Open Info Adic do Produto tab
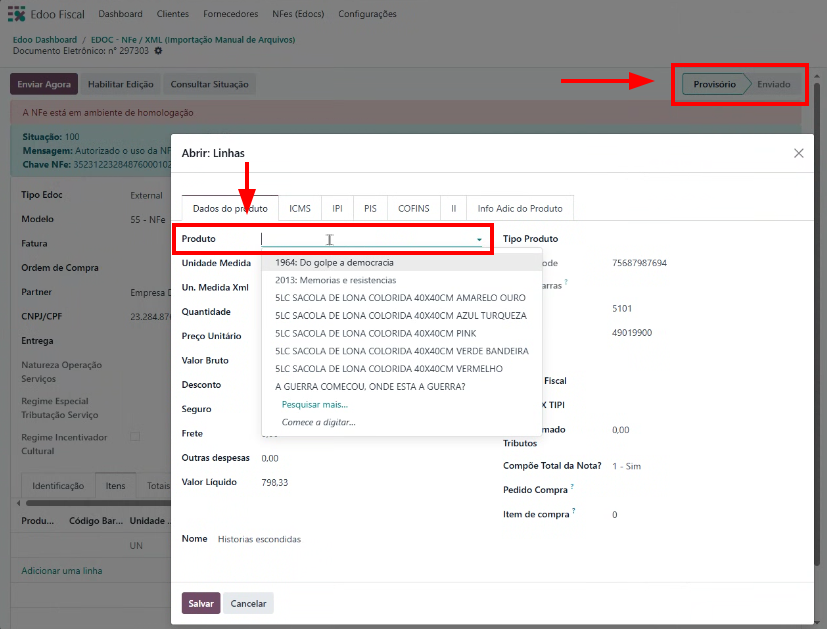The height and width of the screenshot is (629, 827). [x=520, y=208]
